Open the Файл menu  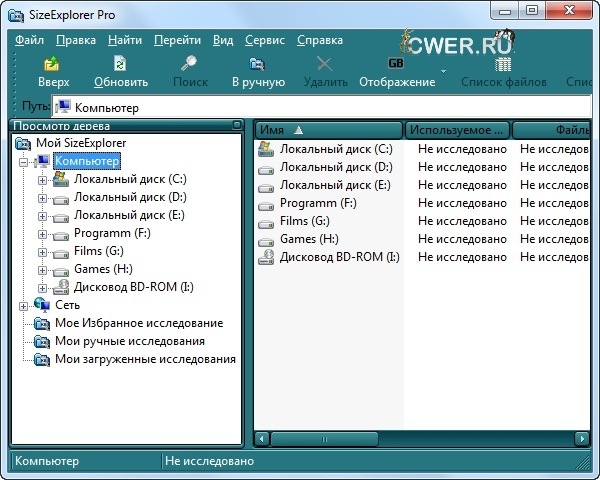[x=30, y=40]
